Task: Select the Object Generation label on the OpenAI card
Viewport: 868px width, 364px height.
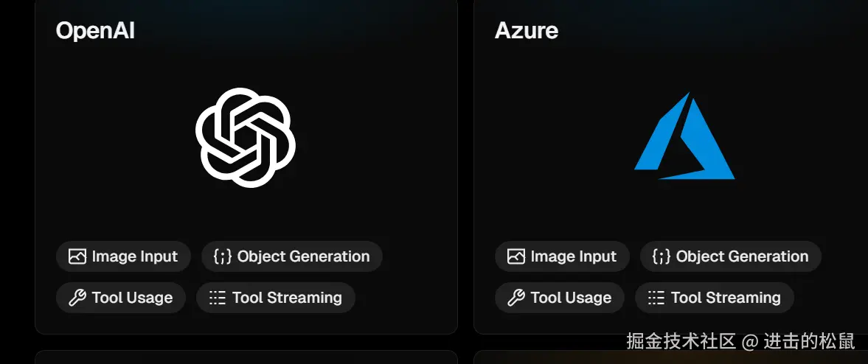Action: pos(303,256)
